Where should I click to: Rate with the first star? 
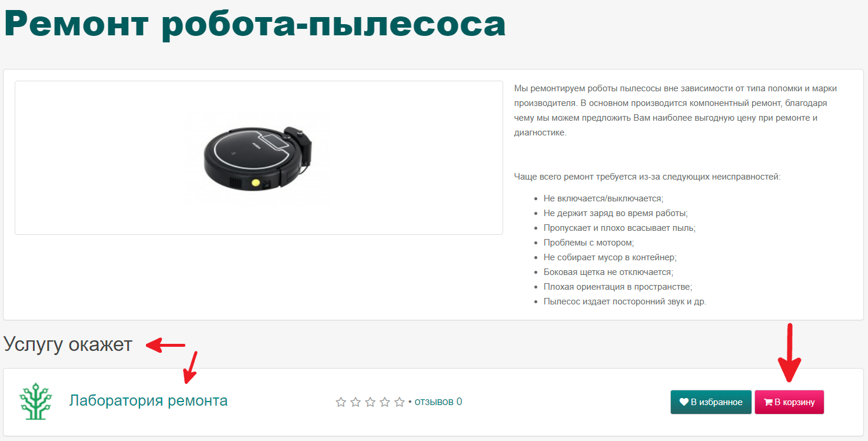point(341,402)
